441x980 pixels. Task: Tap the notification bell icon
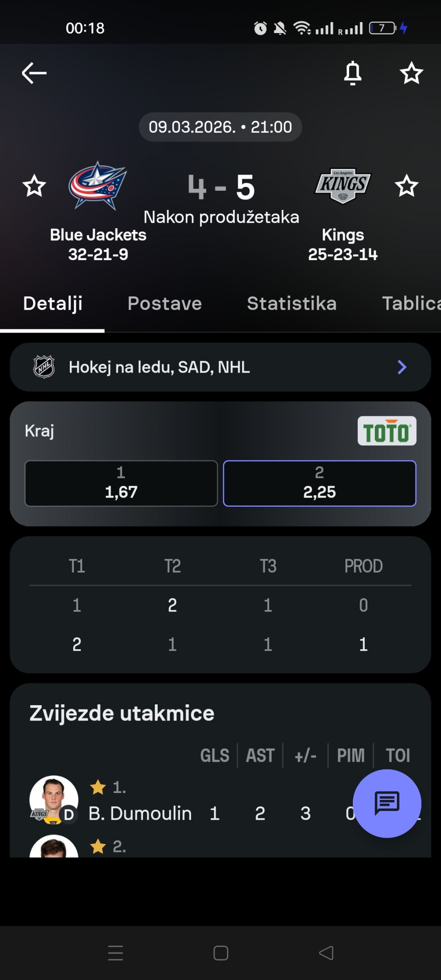coord(353,73)
